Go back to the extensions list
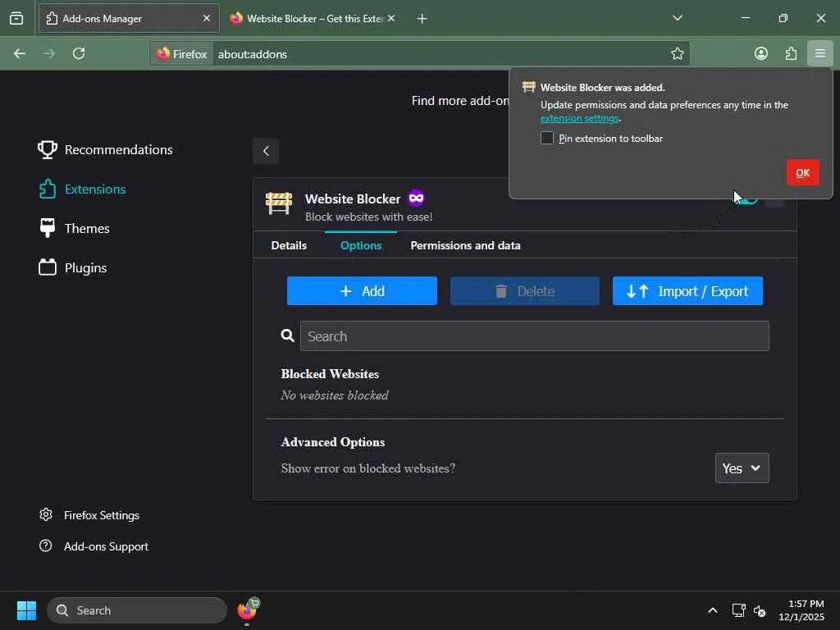This screenshot has height=630, width=840. [266, 151]
